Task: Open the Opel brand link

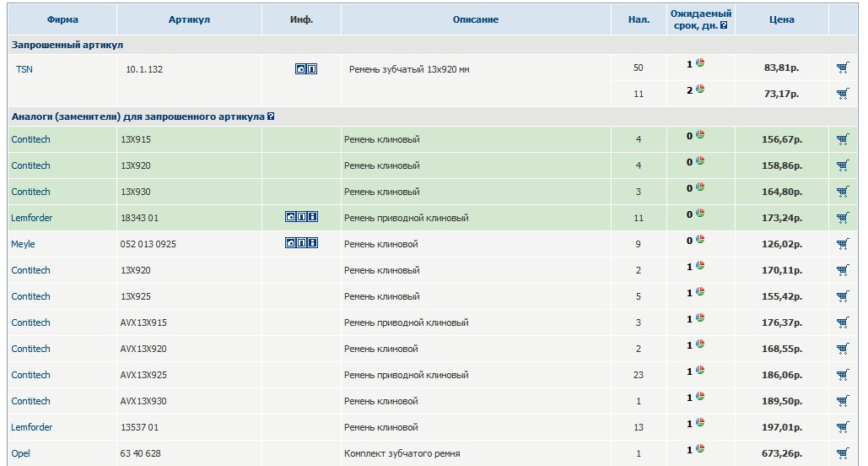Action: point(20,453)
